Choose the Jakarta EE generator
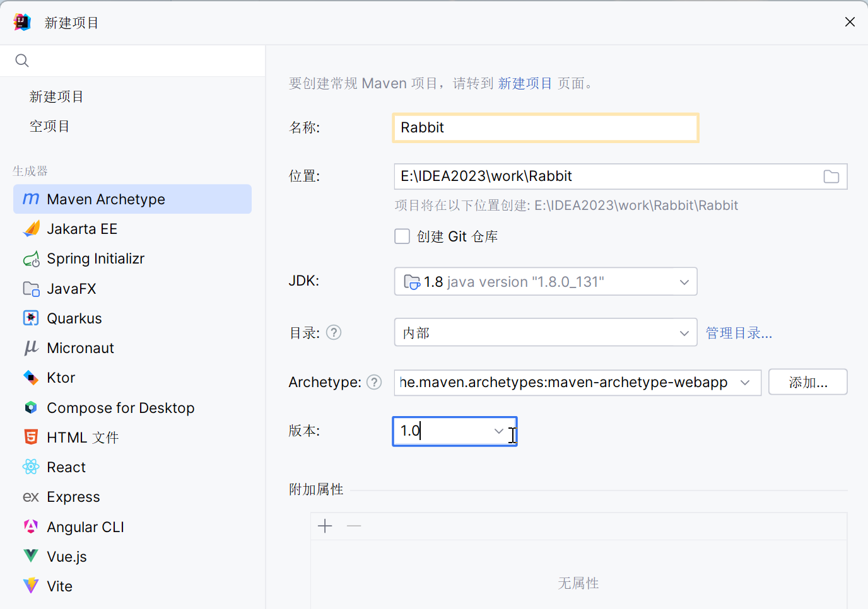Screen dimensions: 868x609 coord(132,229)
